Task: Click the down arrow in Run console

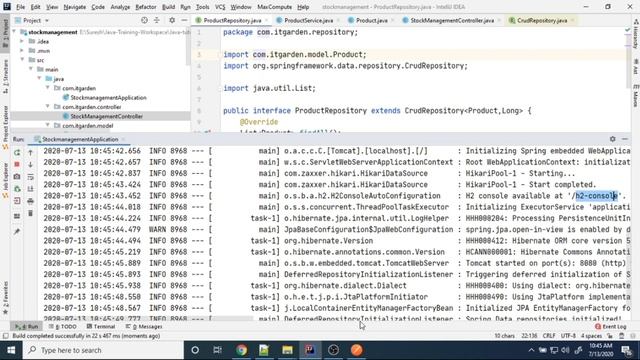Action: pos(31,164)
